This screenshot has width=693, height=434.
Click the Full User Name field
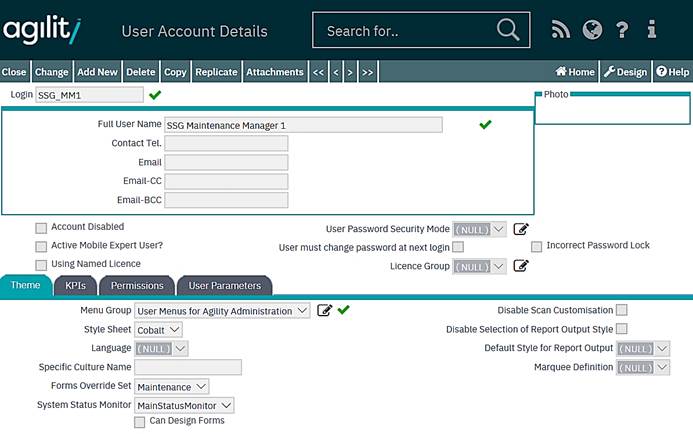pyautogui.click(x=303, y=125)
